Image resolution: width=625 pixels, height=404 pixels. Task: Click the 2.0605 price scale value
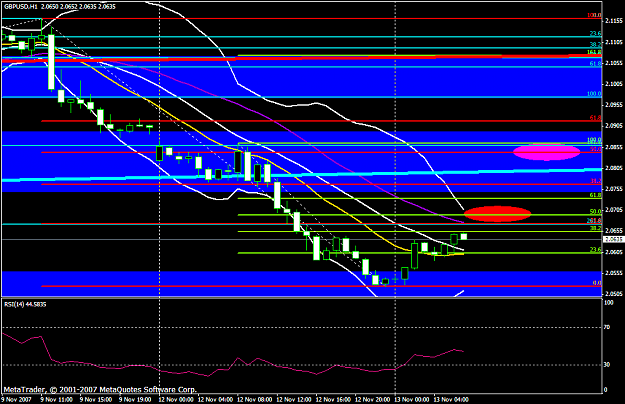[x=613, y=252]
